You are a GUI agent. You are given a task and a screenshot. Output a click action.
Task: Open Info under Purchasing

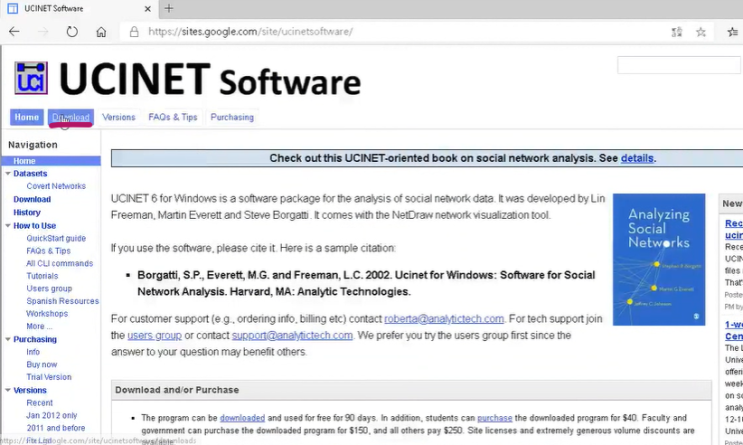(x=33, y=352)
